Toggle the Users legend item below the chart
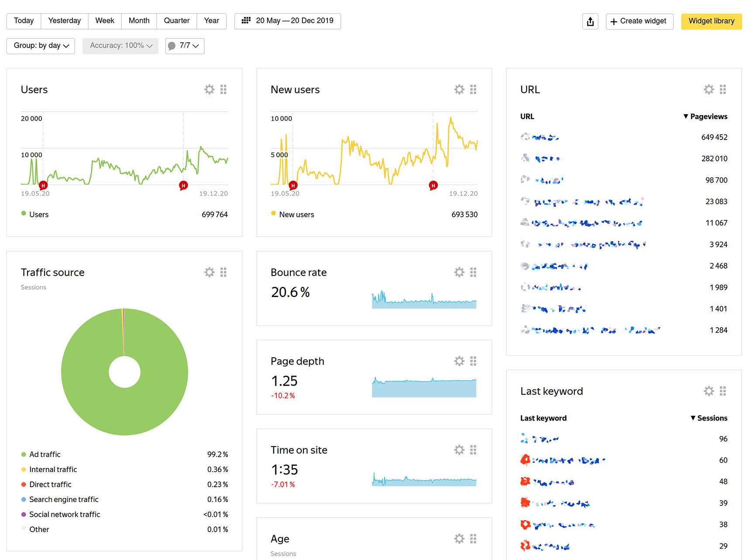Image resolution: width=756 pixels, height=560 pixels. pyautogui.click(x=39, y=214)
